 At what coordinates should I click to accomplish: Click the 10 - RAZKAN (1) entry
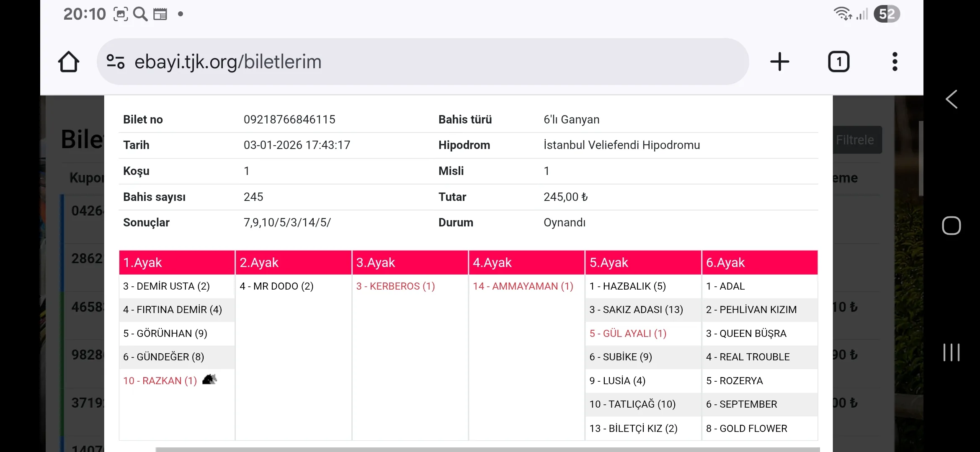pyautogui.click(x=160, y=381)
